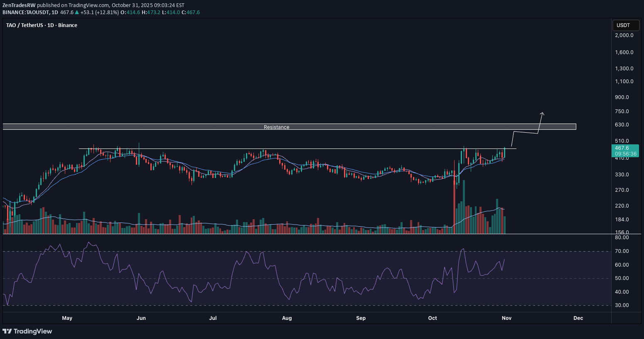Select the Resistance zone text label

point(276,127)
